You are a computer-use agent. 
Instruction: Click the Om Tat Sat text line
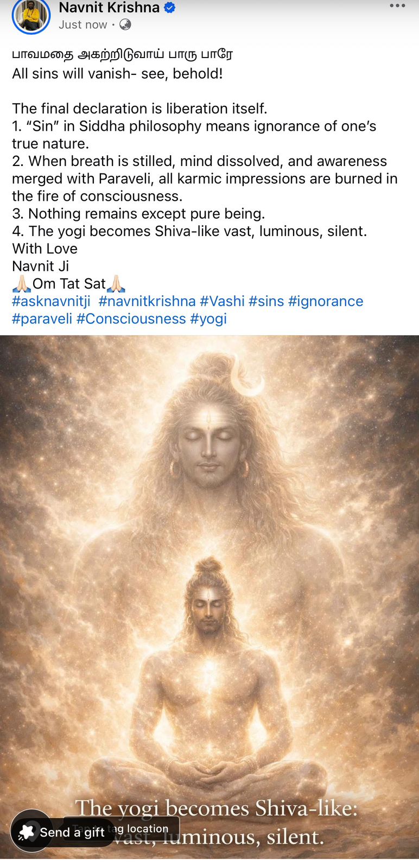pos(69,284)
